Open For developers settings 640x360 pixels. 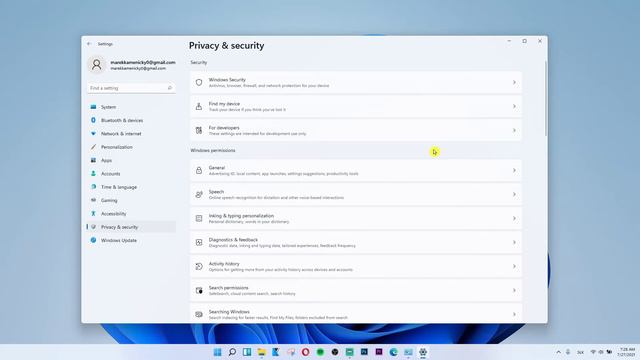(356, 130)
